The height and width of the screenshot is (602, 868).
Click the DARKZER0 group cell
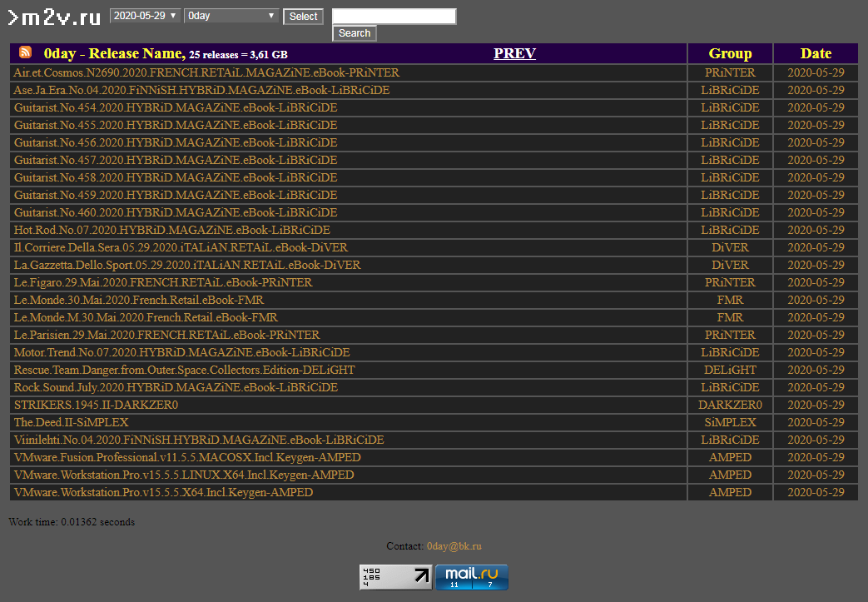tap(730, 405)
